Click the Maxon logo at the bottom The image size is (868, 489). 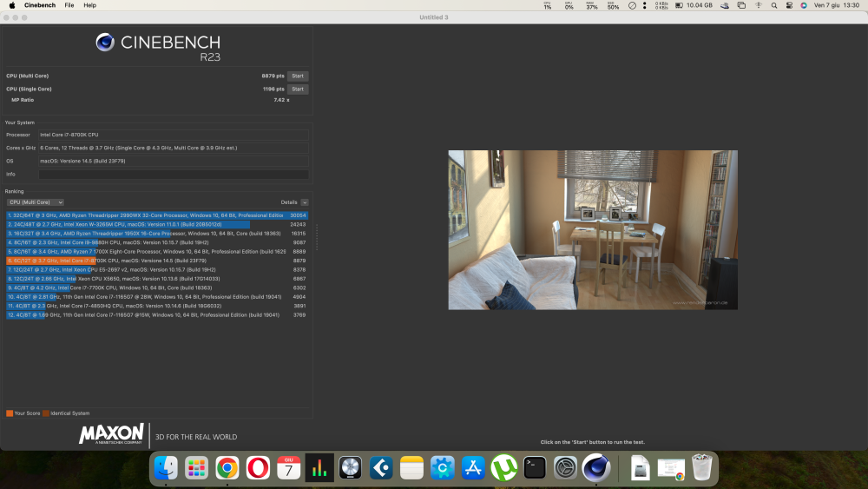click(x=111, y=434)
